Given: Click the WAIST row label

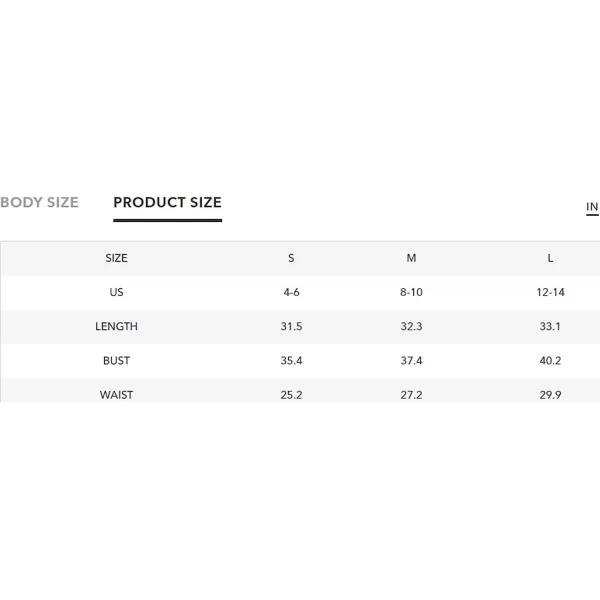Looking at the screenshot, I should tap(116, 395).
